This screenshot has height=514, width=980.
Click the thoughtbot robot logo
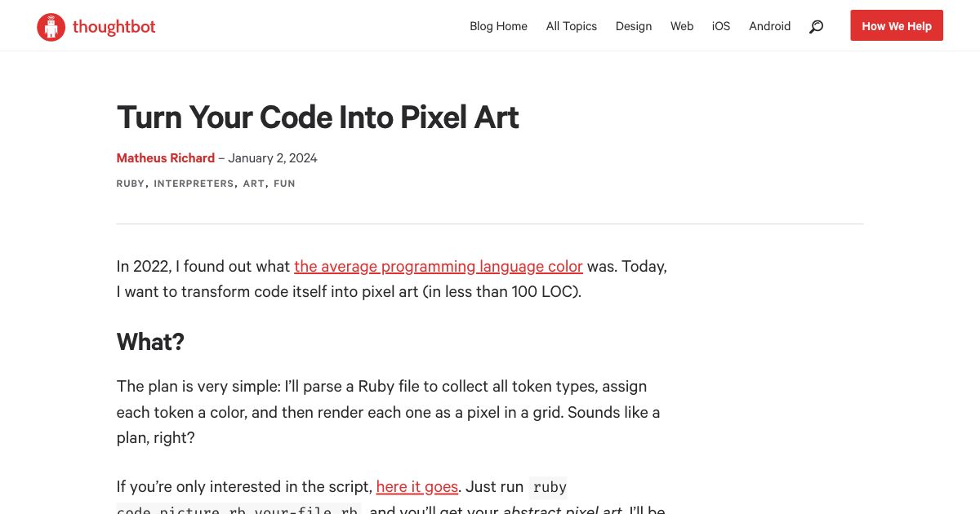point(51,25)
